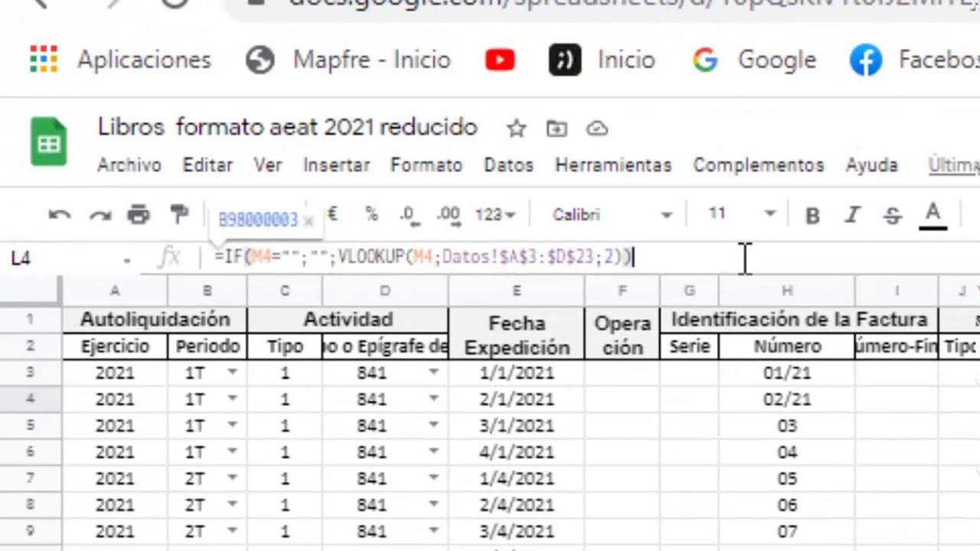Toggle Strikethrough formatting

[892, 215]
